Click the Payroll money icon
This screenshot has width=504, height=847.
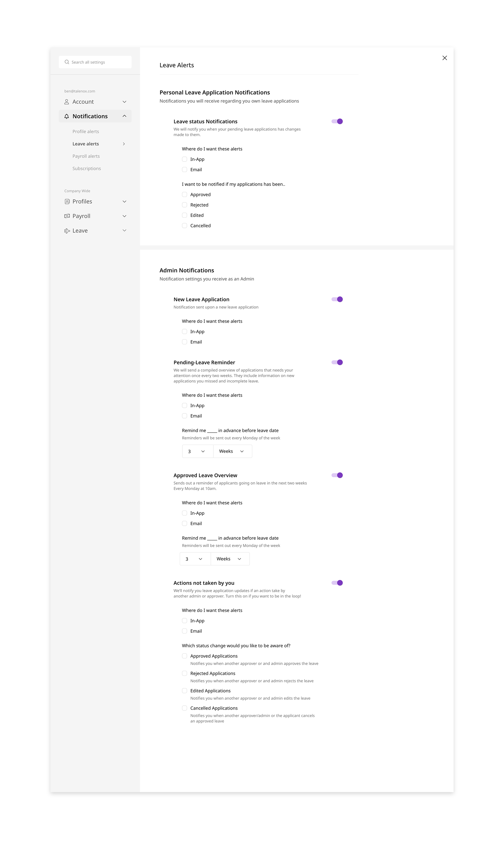tap(67, 216)
